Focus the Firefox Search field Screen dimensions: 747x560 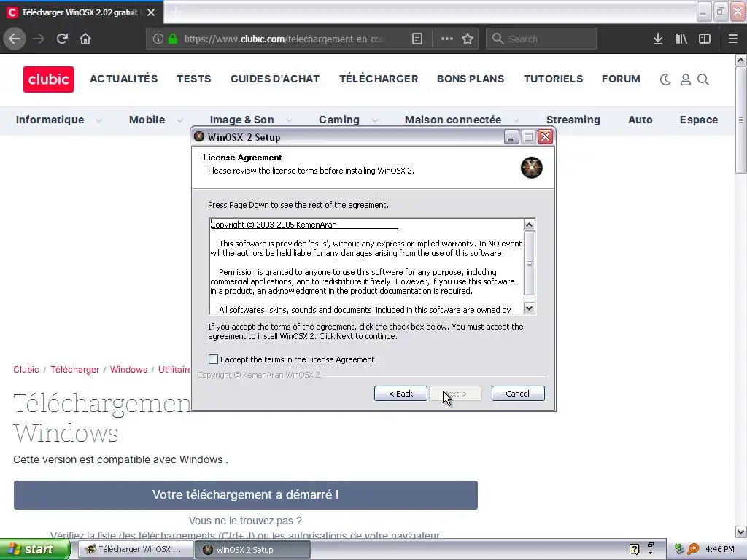pos(541,39)
